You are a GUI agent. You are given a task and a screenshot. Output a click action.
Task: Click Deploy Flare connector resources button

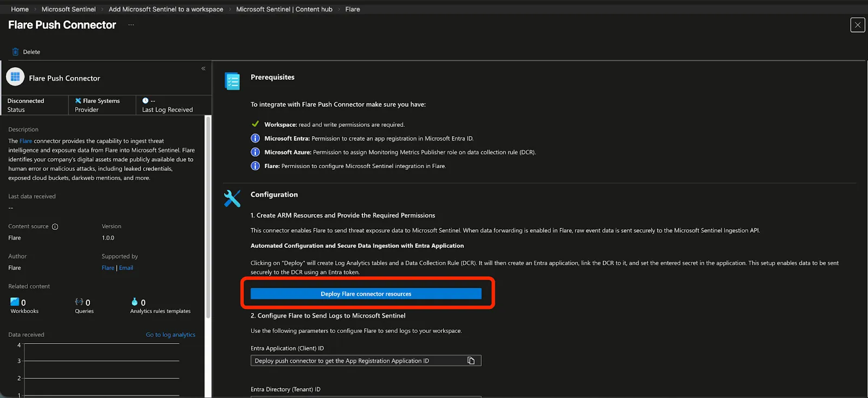pos(366,293)
